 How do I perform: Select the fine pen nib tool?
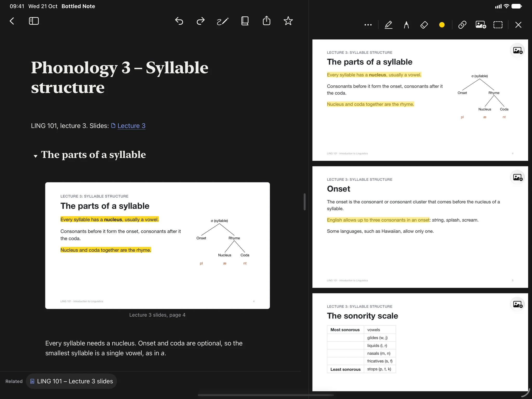[x=406, y=25]
